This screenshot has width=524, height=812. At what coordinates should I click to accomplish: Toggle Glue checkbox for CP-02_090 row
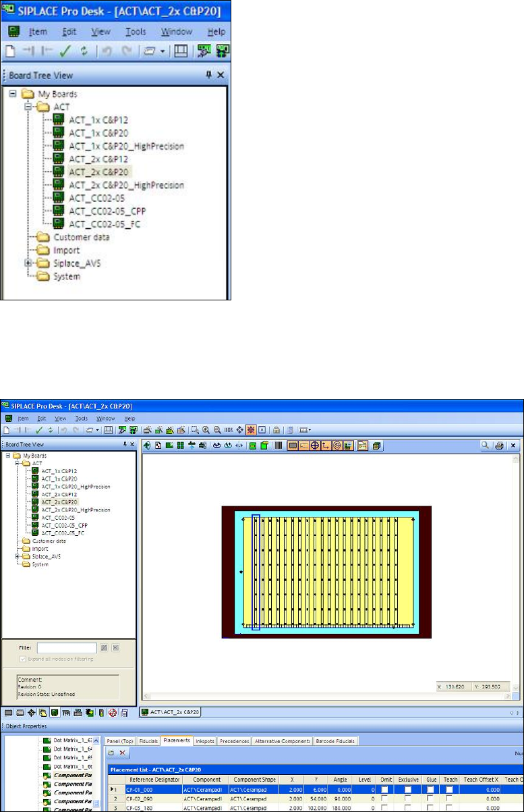click(432, 799)
